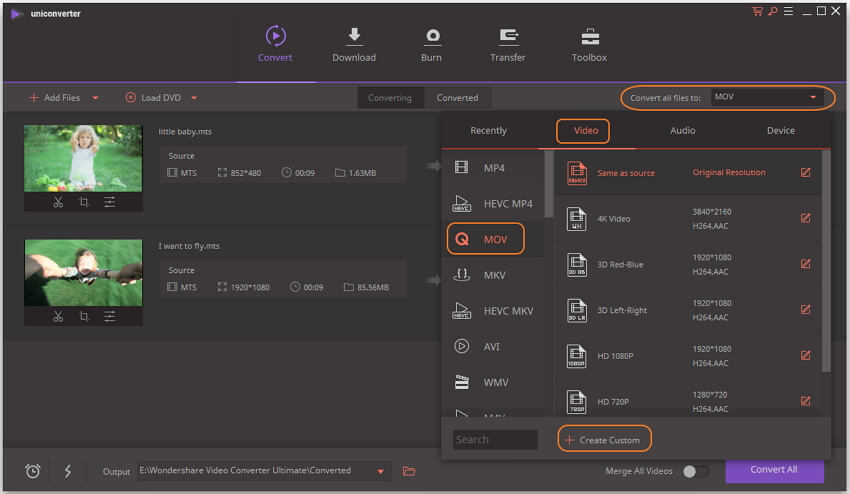Open the Transfer section
Viewport: 850px width, 494px height.
tap(508, 44)
